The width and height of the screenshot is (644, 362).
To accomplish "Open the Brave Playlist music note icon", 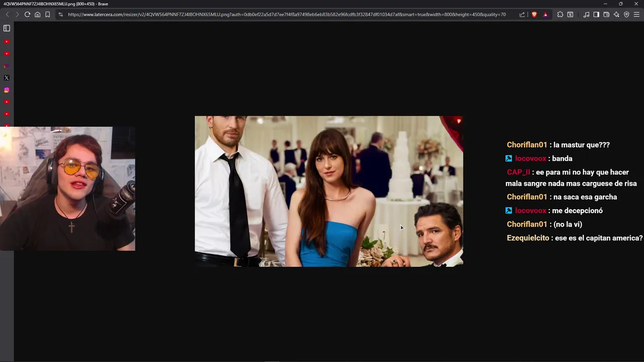I will 586,15.
